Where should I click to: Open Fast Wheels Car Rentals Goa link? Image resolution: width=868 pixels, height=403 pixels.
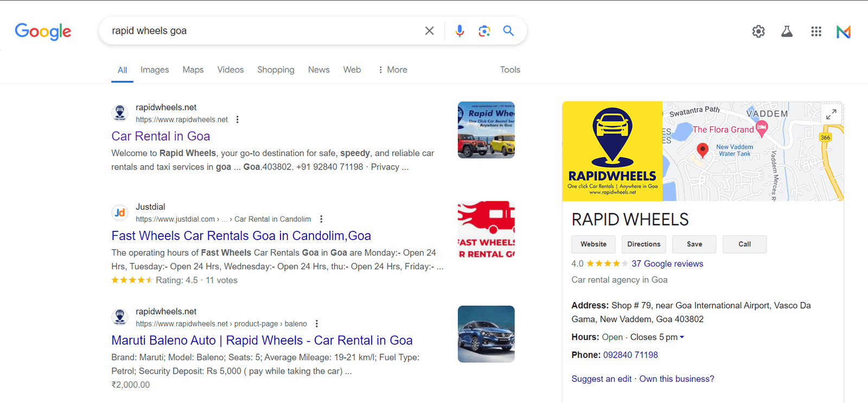[x=241, y=236]
